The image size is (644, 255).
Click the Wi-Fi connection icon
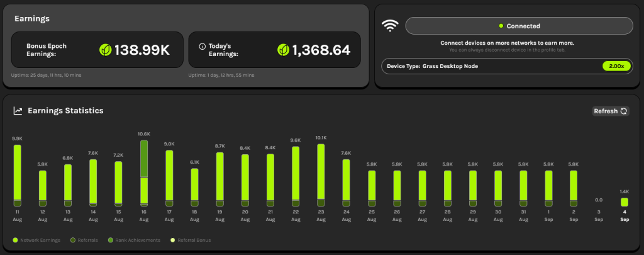[x=390, y=26]
